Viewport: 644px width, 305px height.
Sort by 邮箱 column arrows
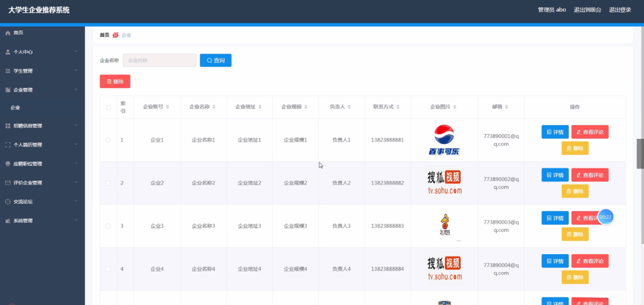point(506,107)
